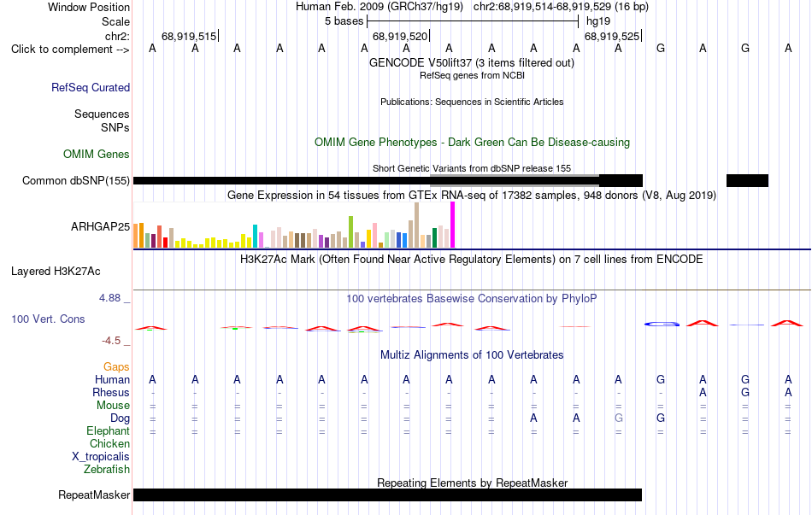
Task: Click the GENCODE V50lift37 track title
Action: 472,62
